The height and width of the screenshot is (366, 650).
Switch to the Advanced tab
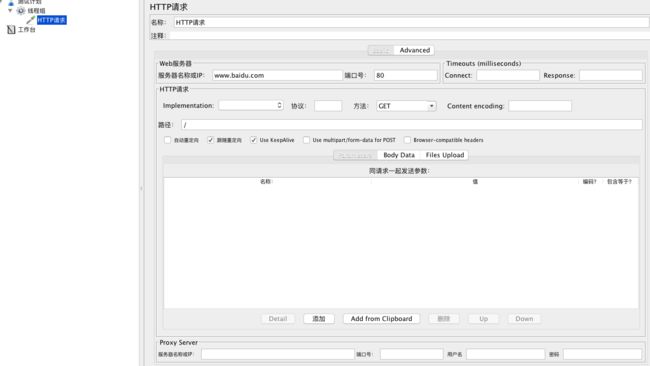tap(414, 50)
